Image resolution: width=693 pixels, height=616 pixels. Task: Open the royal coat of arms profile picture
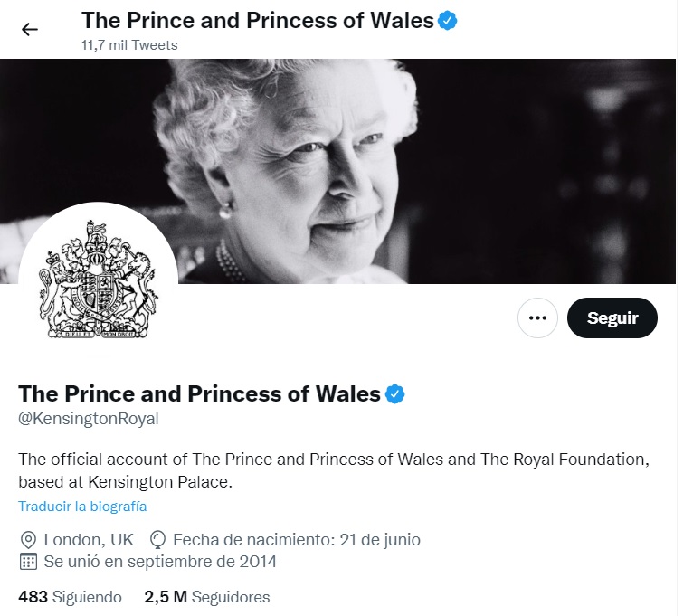click(x=98, y=281)
